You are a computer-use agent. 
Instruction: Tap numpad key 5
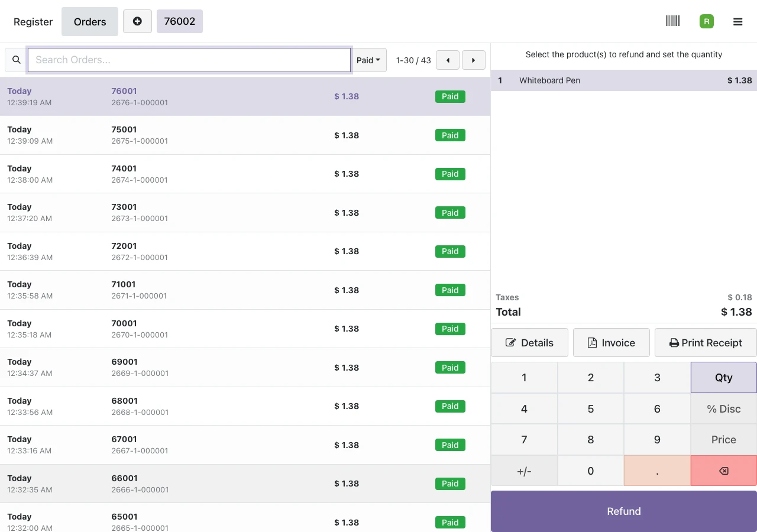tap(591, 408)
